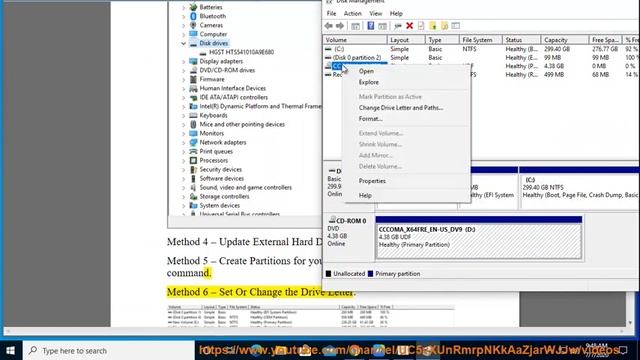Select HGST HTS541010A9E680 disk drive
The image size is (640, 360).
241,52
